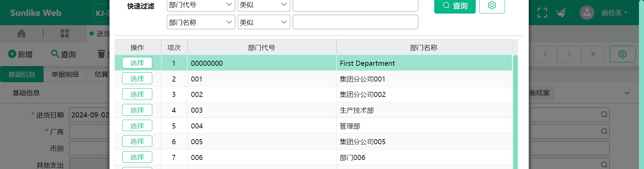Click the clean-up broom icon
644x169 pixels.
click(x=561, y=13)
